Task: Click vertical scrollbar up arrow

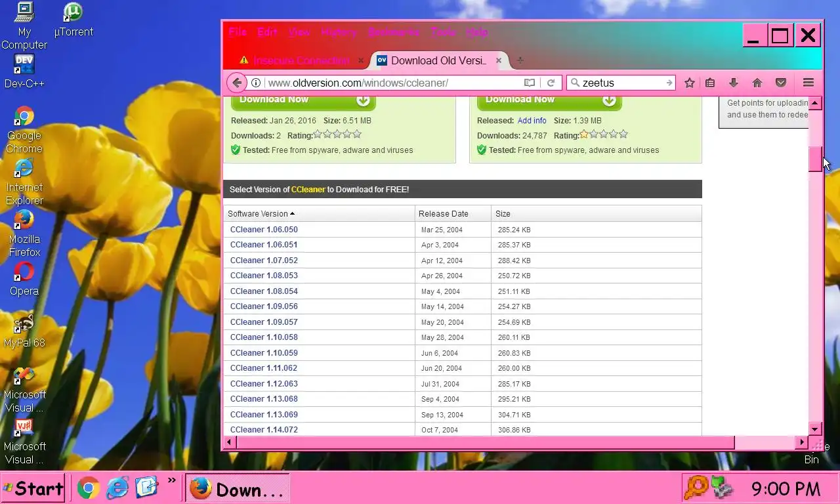Action: click(x=815, y=103)
